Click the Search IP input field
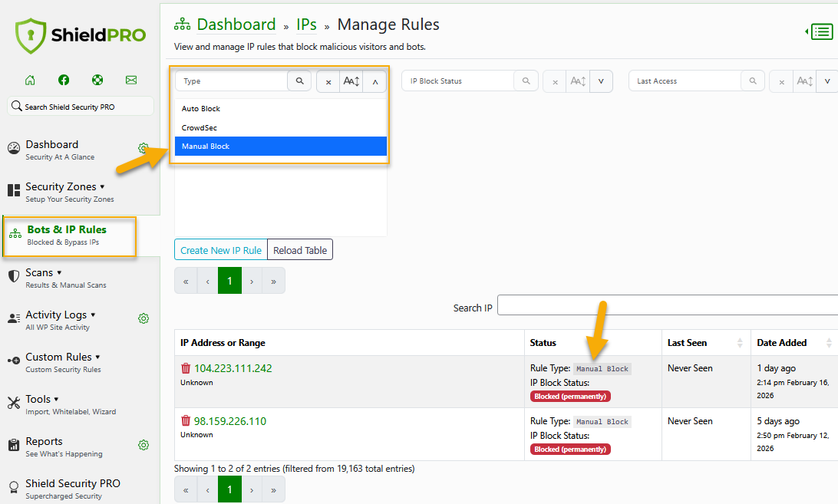838x504 pixels. [668, 305]
